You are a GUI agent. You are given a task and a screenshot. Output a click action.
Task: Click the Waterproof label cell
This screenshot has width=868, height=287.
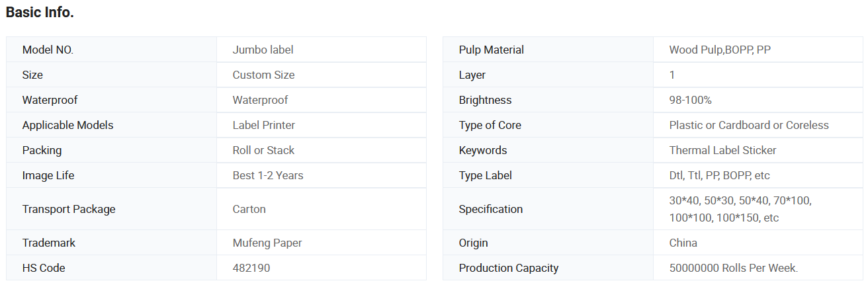coord(112,100)
